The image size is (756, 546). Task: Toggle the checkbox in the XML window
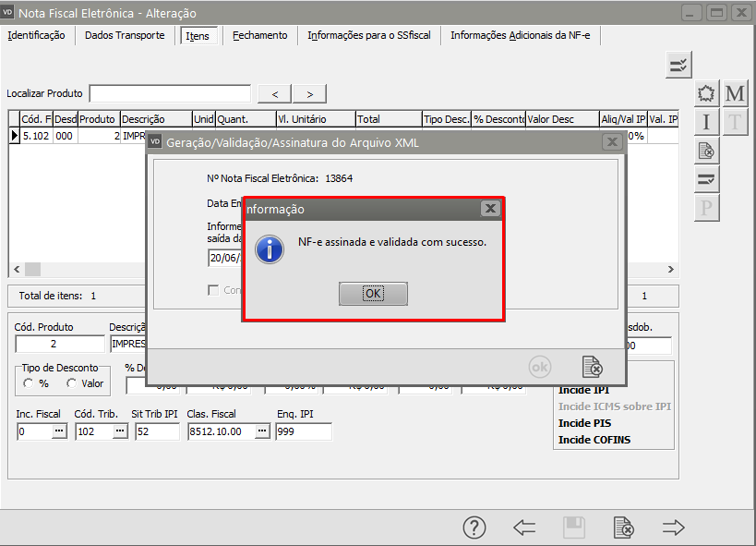click(x=213, y=290)
